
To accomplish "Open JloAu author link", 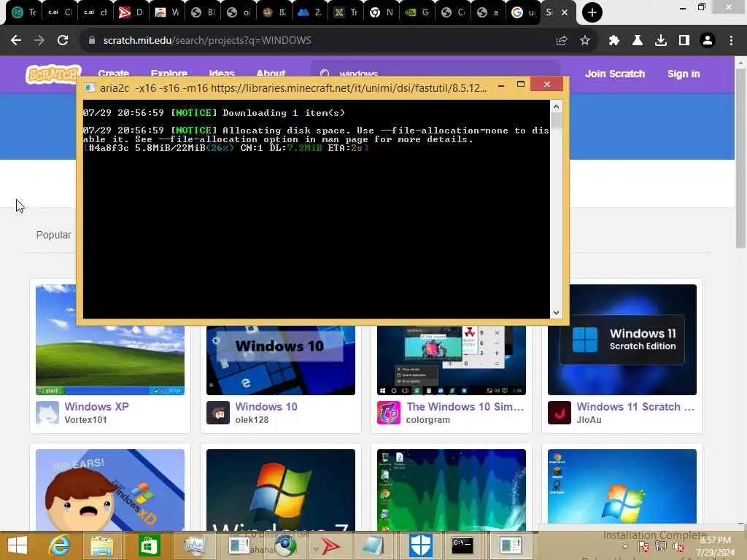I will pyautogui.click(x=589, y=419).
